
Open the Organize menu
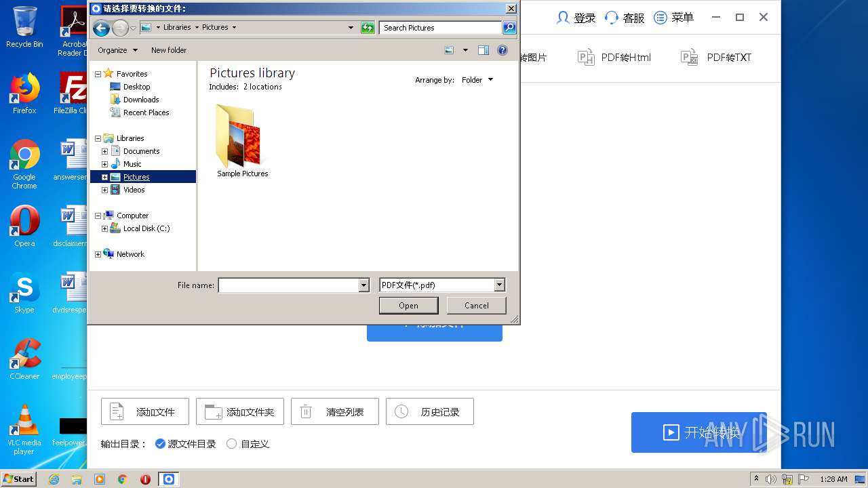coord(117,50)
